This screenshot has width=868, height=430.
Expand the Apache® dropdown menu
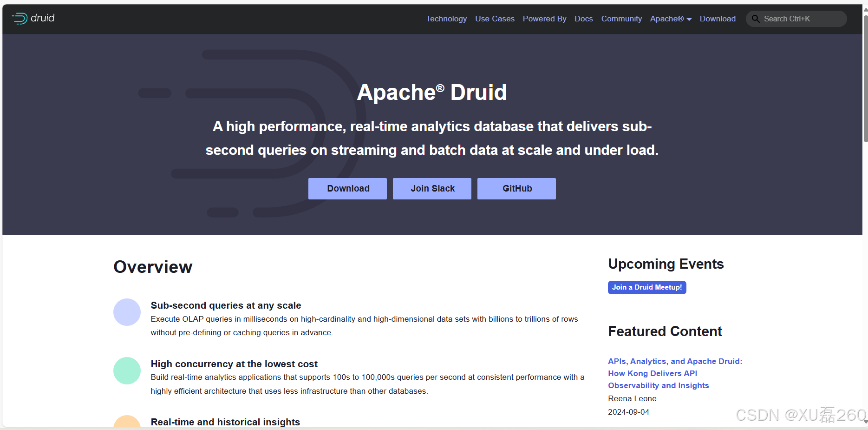click(x=671, y=19)
